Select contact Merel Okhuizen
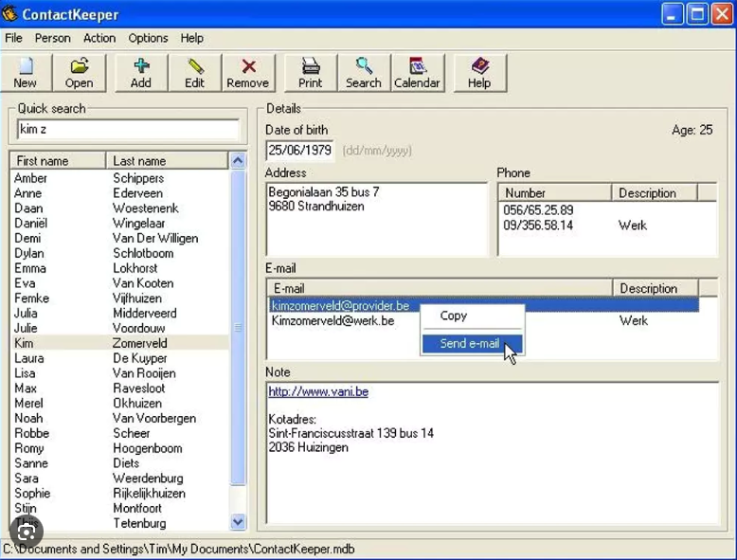 pyautogui.click(x=120, y=404)
